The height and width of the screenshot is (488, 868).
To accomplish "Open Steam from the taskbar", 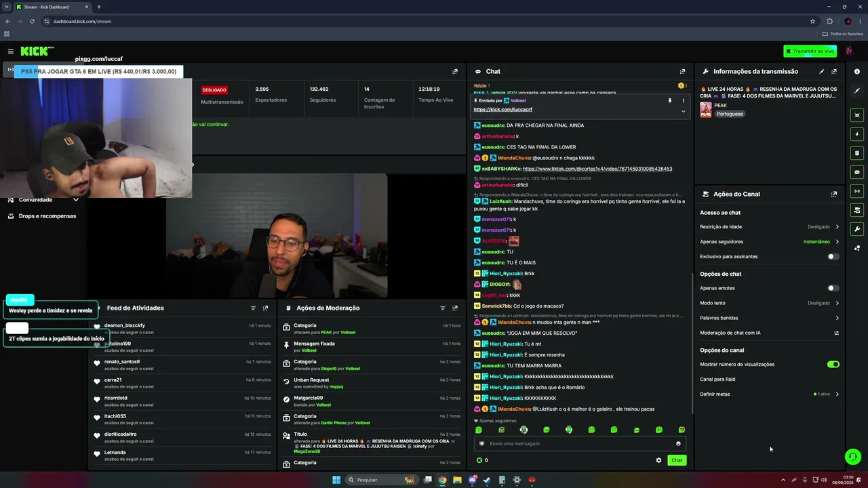I will pos(487,480).
